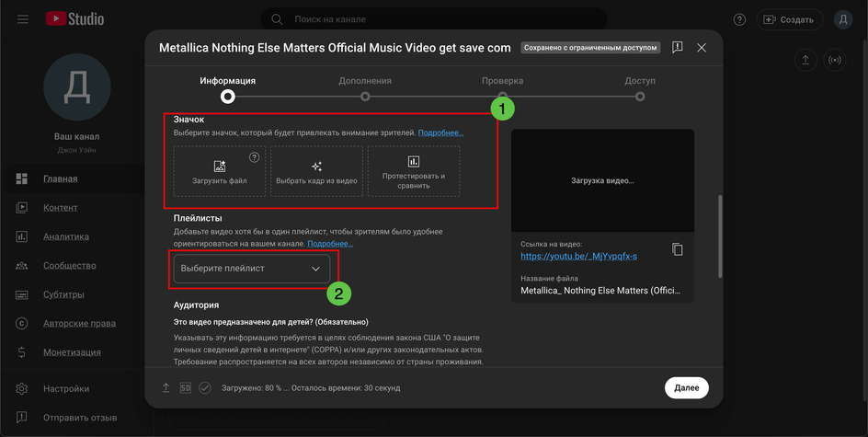Image resolution: width=868 pixels, height=437 pixels.
Task: Click the file name Metallica_ Nothing Else Matters text
Action: coord(600,290)
